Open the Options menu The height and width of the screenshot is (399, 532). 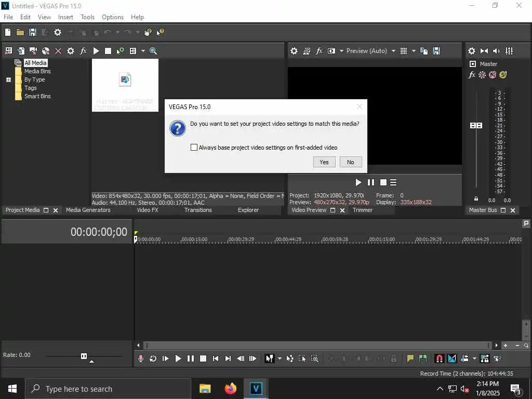(113, 17)
